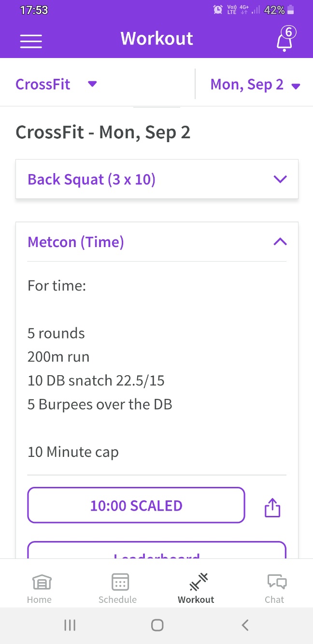313x644 pixels.
Task: Open the Chat bubbles icon
Action: (x=274, y=588)
